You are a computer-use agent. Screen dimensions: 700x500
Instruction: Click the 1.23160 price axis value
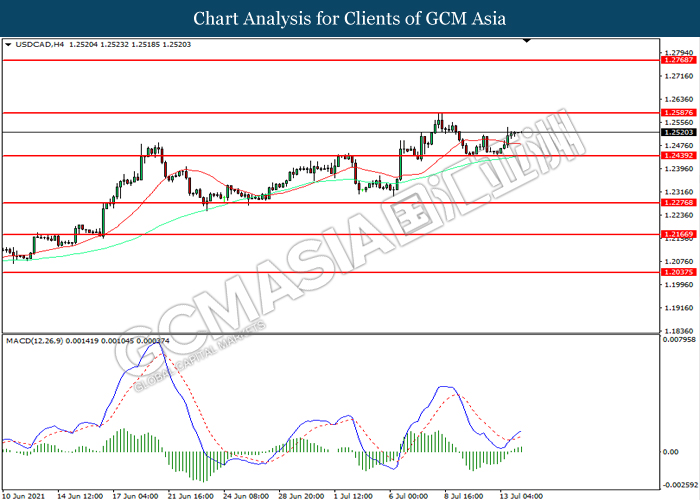(679, 192)
